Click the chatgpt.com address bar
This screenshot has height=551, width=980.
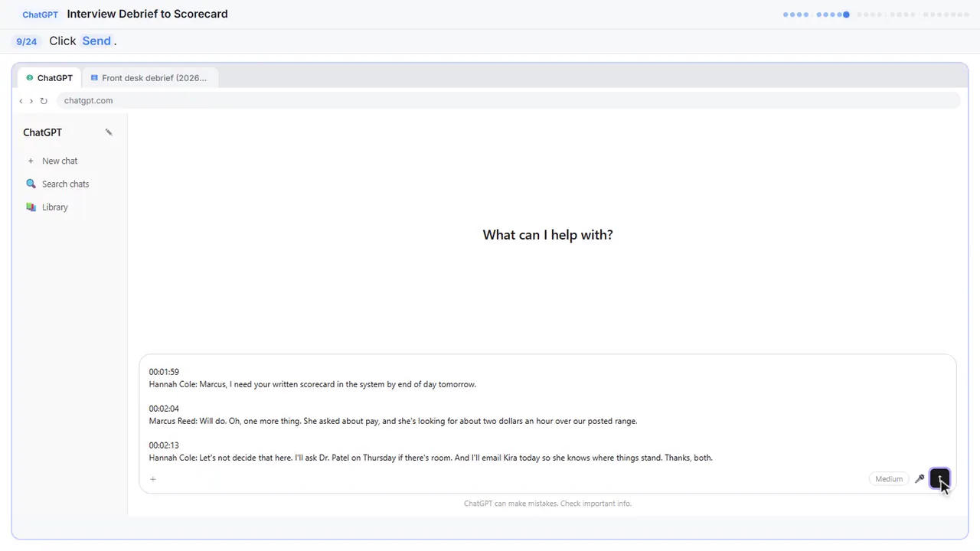coord(508,100)
